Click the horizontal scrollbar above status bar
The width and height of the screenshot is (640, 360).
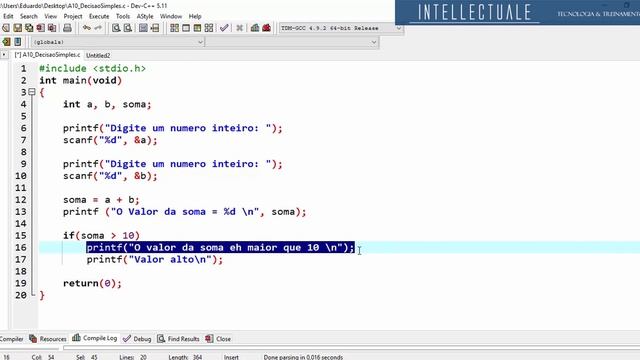pos(351,348)
